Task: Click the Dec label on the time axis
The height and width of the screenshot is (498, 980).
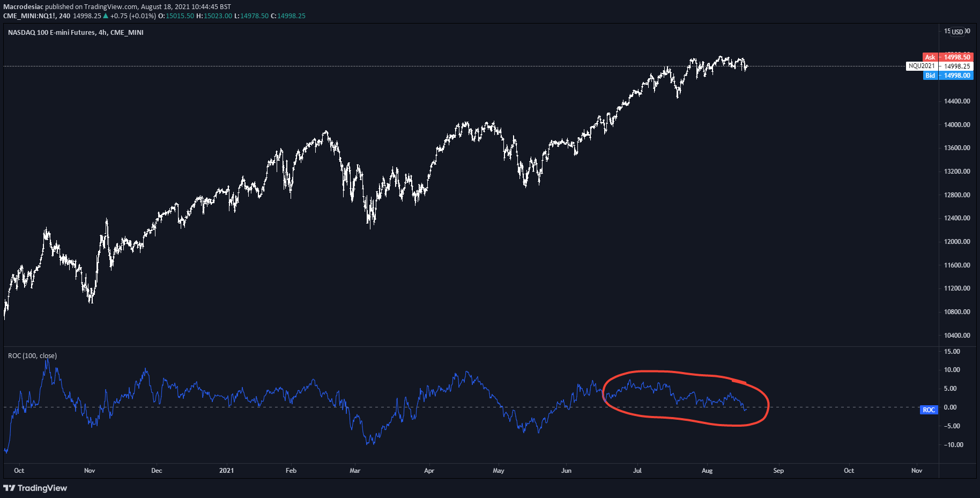Action: point(157,470)
